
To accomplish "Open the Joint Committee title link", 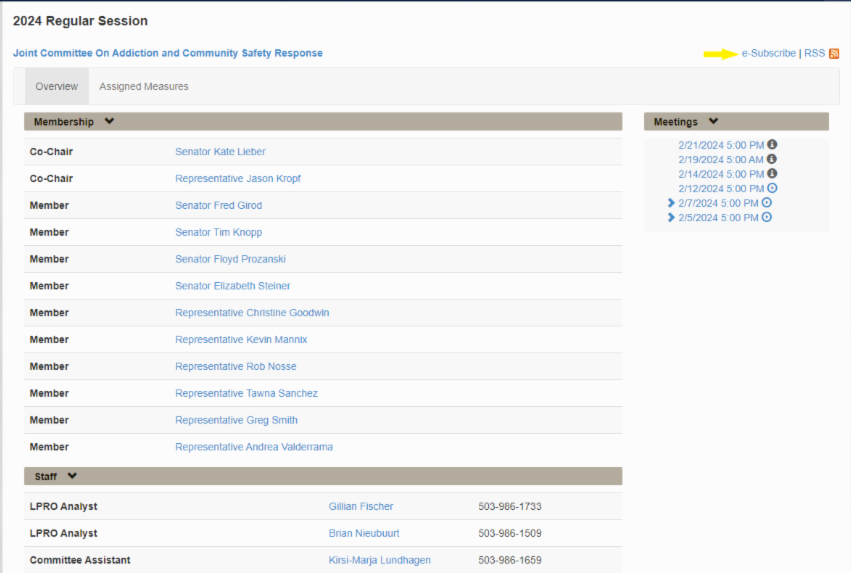I will click(168, 54).
